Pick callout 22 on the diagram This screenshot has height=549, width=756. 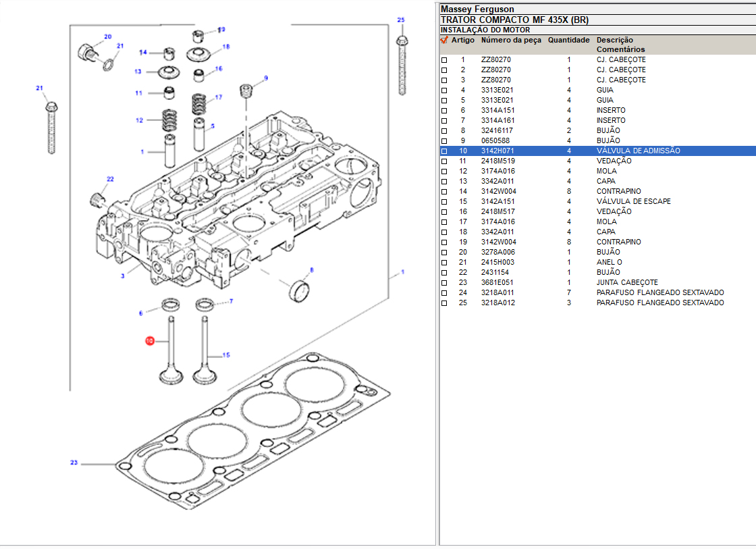point(110,179)
